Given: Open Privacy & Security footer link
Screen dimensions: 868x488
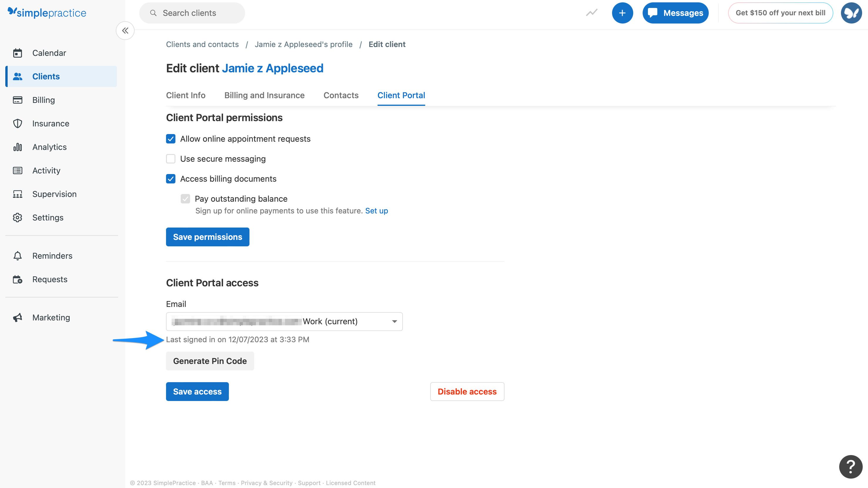Looking at the screenshot, I should (267, 483).
